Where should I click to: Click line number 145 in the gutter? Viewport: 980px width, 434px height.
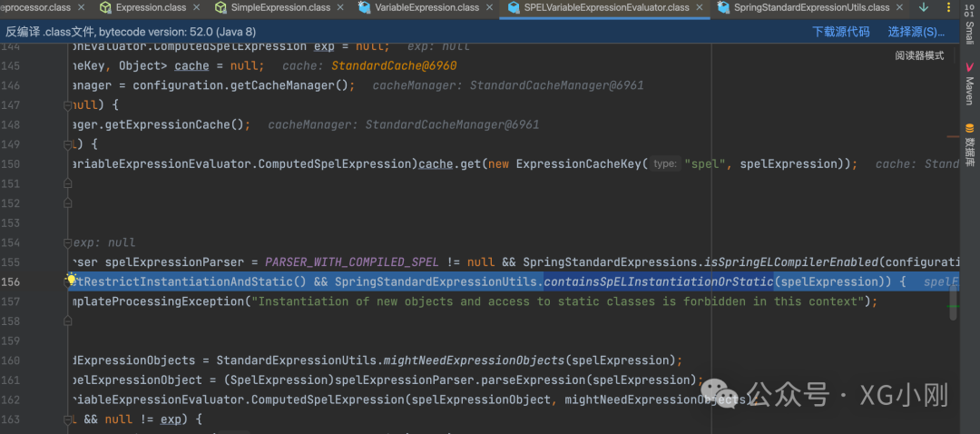click(10, 65)
